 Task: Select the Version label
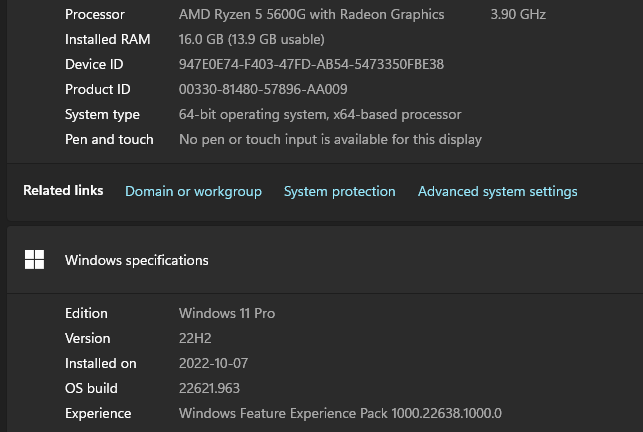click(87, 338)
